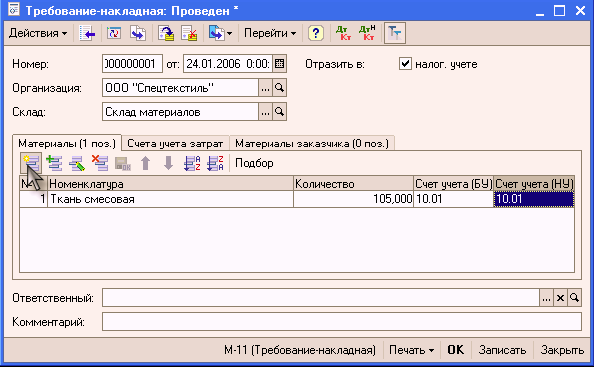Toggle налог. учете checkbox
594x367 pixels.
tap(405, 64)
